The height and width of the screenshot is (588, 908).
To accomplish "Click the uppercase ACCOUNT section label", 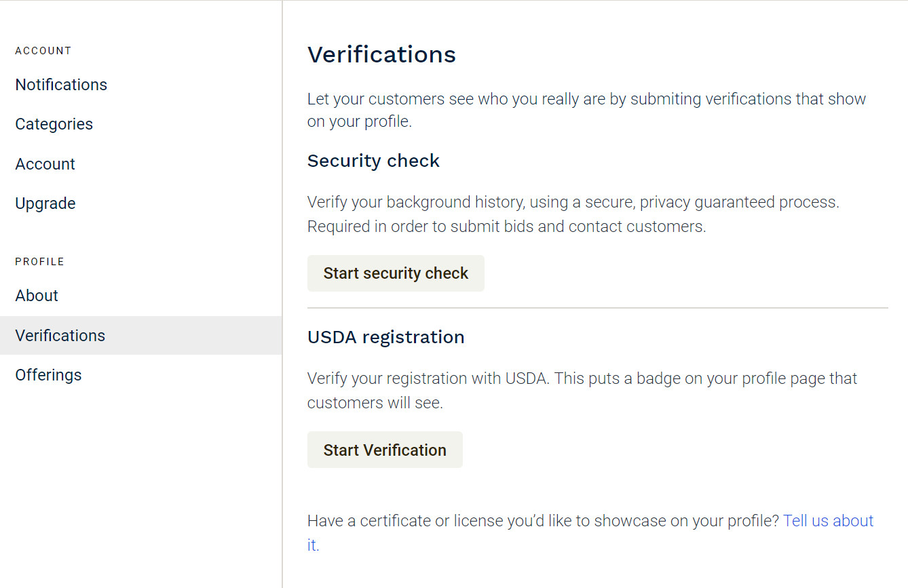I will coord(43,51).
